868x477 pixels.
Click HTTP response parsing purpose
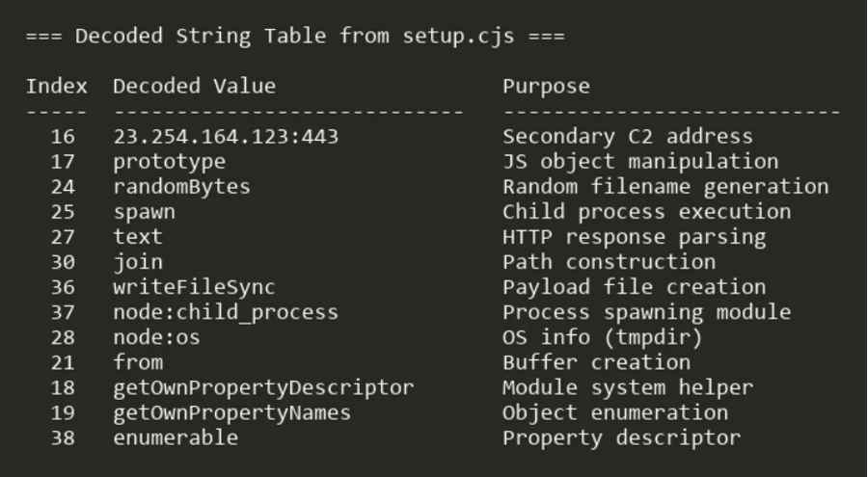coord(635,237)
